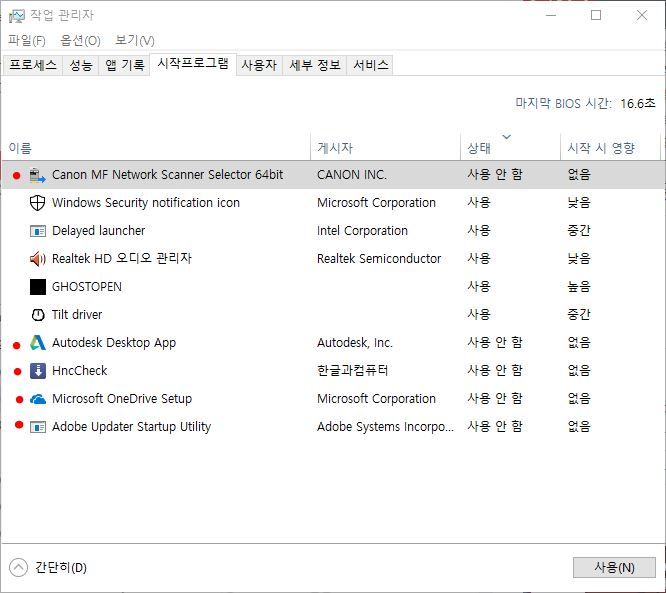Screen dimensions: 666x593
Task: Click the Realtek HD audio speaker icon
Action: [x=38, y=259]
